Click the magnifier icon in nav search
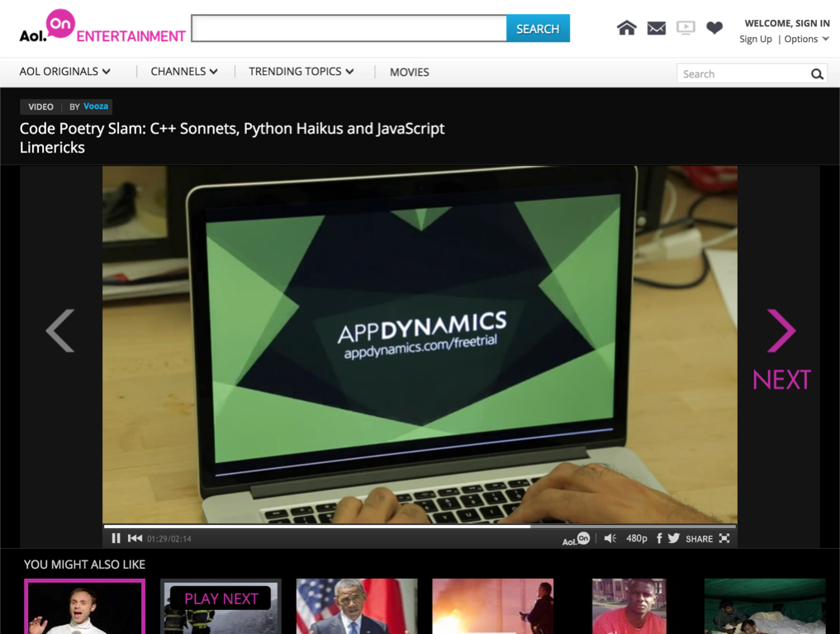This screenshot has width=840, height=634. pos(817,74)
